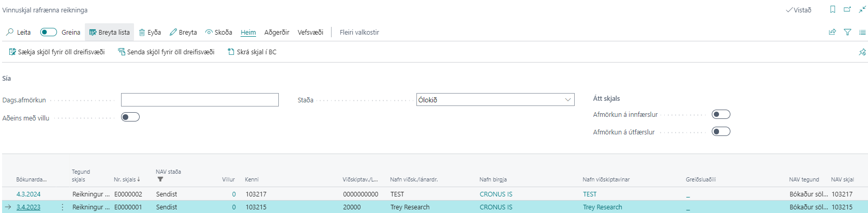Open the 4.3.2024 record link
Screen dimensions: 868x213
click(28, 194)
